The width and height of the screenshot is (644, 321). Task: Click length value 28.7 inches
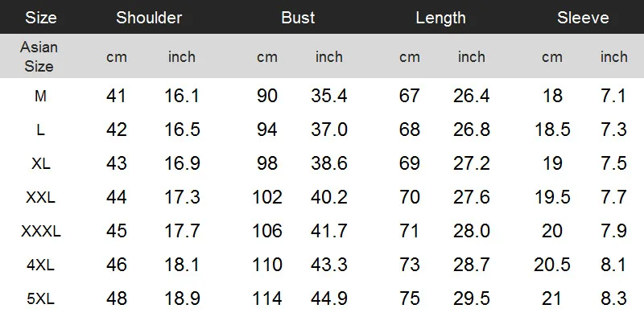[x=472, y=265]
